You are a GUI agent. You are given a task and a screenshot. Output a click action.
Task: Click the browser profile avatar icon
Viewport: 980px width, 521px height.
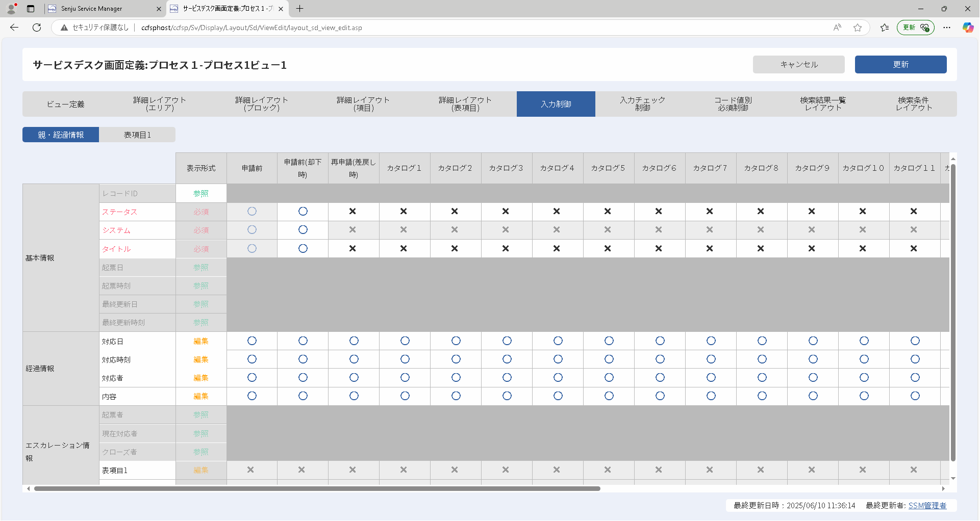coord(11,9)
